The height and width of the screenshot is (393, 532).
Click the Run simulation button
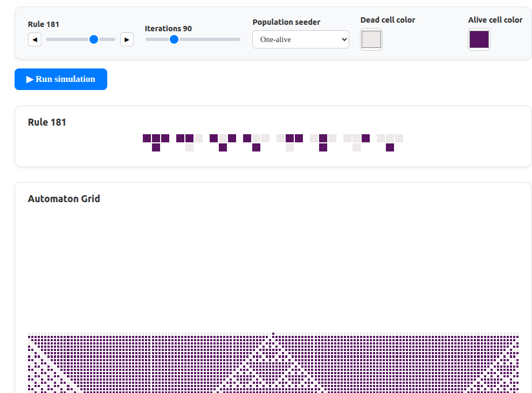coord(60,79)
